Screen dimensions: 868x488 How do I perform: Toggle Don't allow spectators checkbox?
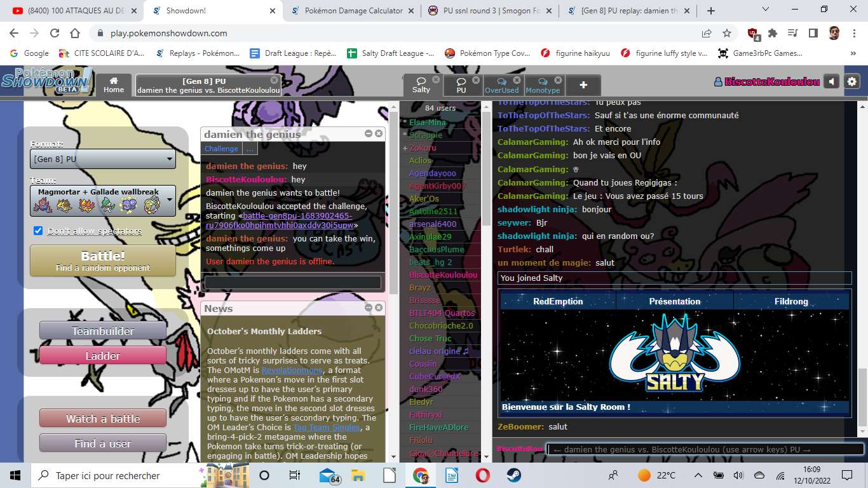click(x=38, y=231)
